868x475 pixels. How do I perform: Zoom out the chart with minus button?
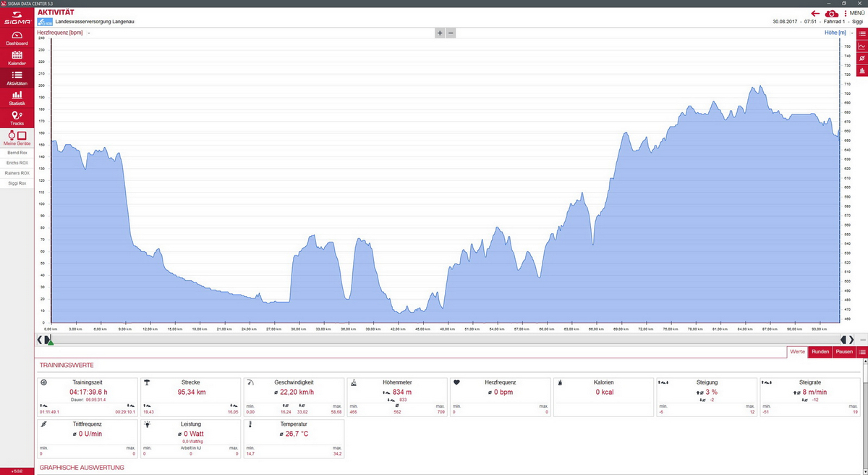tap(451, 33)
